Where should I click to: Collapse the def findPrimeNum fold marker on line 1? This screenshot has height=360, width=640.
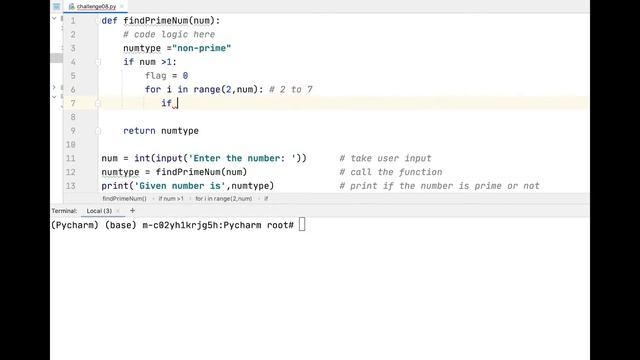[x=98, y=21]
